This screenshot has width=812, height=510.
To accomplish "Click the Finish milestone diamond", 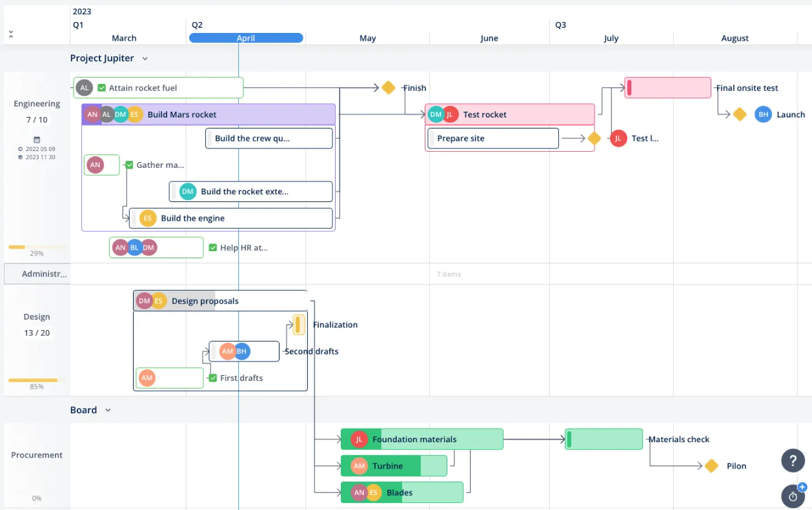I will click(x=388, y=88).
